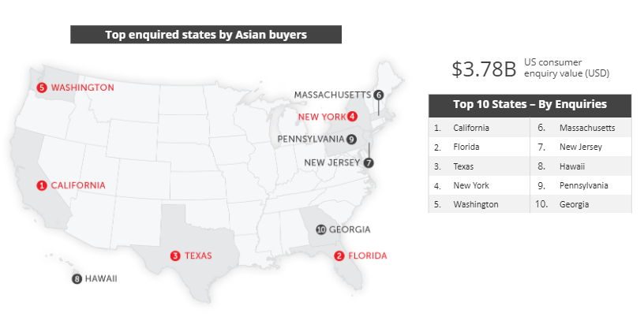
Task: Click the dark number 6 Massachusetts marker
Action: (x=379, y=95)
